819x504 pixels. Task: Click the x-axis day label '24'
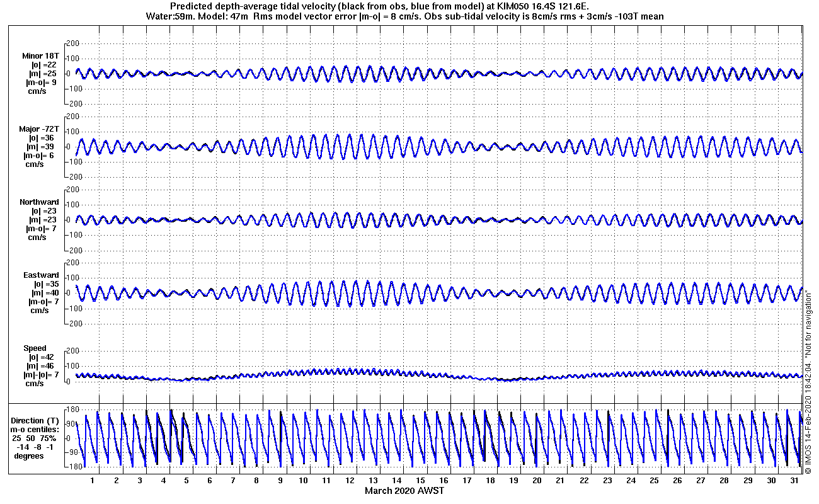(631, 481)
